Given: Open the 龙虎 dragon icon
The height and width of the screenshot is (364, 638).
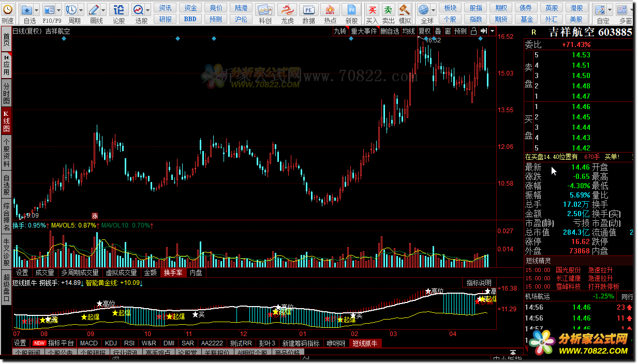Looking at the screenshot, I should pyautogui.click(x=287, y=9).
